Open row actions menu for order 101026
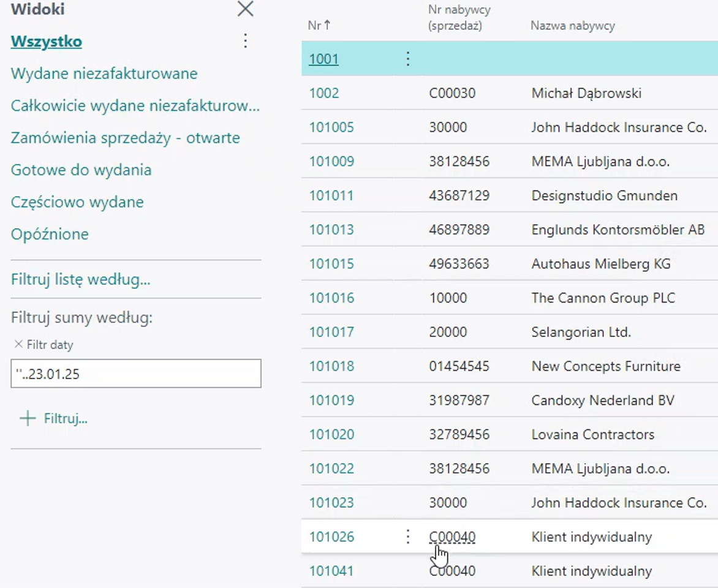The height and width of the screenshot is (588, 718). 407,537
